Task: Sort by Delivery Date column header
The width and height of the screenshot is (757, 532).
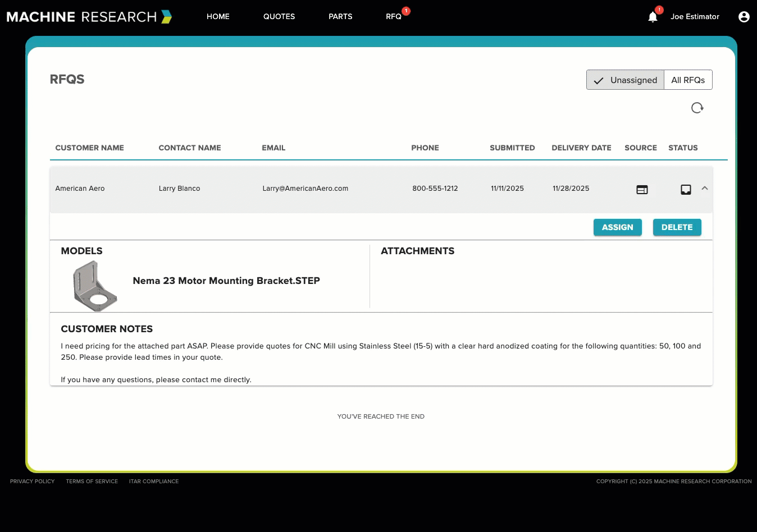Action: pyautogui.click(x=581, y=148)
